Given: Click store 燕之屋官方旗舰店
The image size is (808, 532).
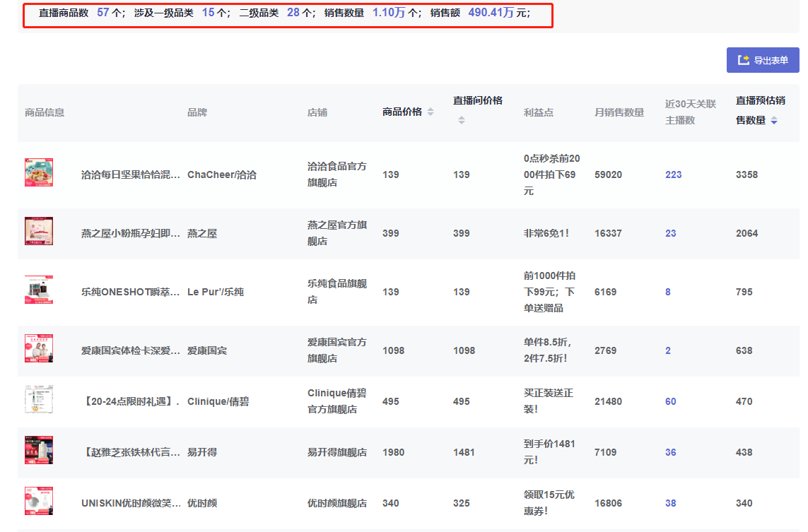Looking at the screenshot, I should pos(337,233).
